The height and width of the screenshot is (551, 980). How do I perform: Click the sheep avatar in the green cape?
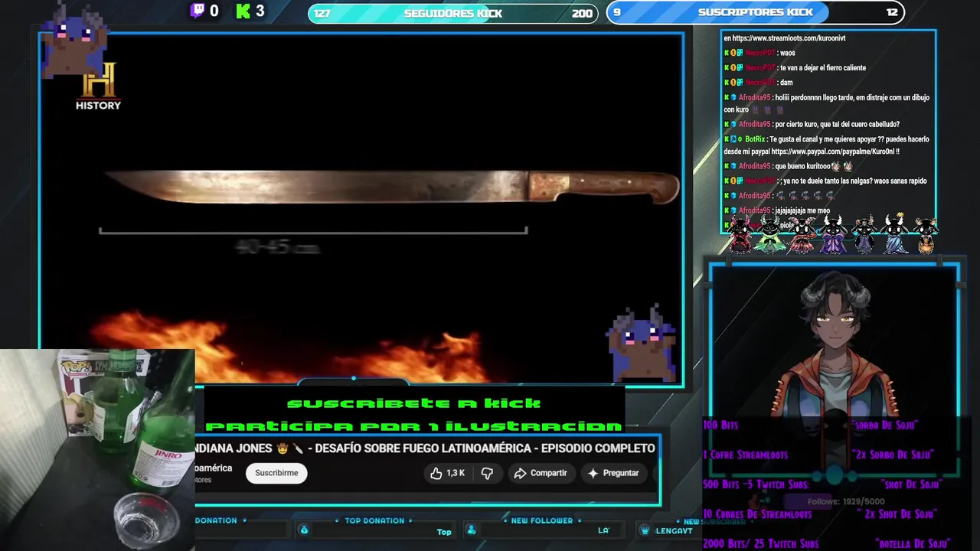coord(770,234)
